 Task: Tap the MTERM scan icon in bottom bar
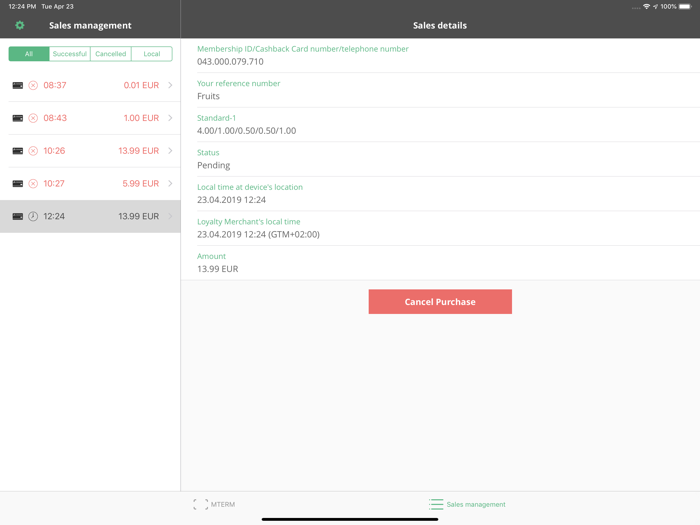coord(200,504)
